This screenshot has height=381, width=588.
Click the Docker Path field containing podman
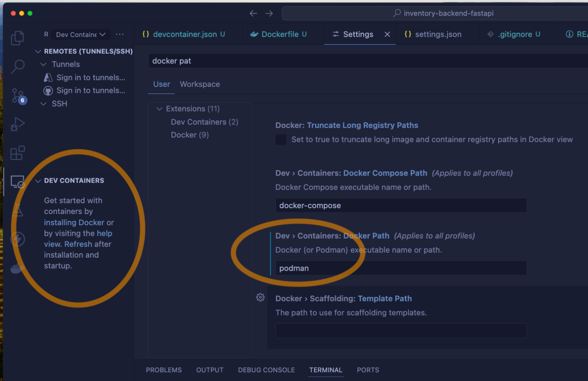pyautogui.click(x=401, y=268)
